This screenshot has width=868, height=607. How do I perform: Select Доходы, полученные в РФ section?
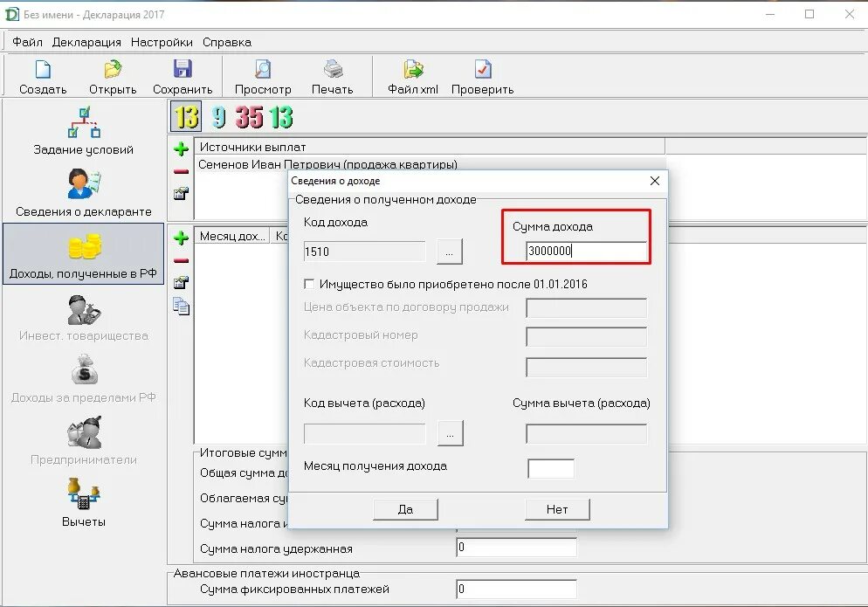pos(83,254)
